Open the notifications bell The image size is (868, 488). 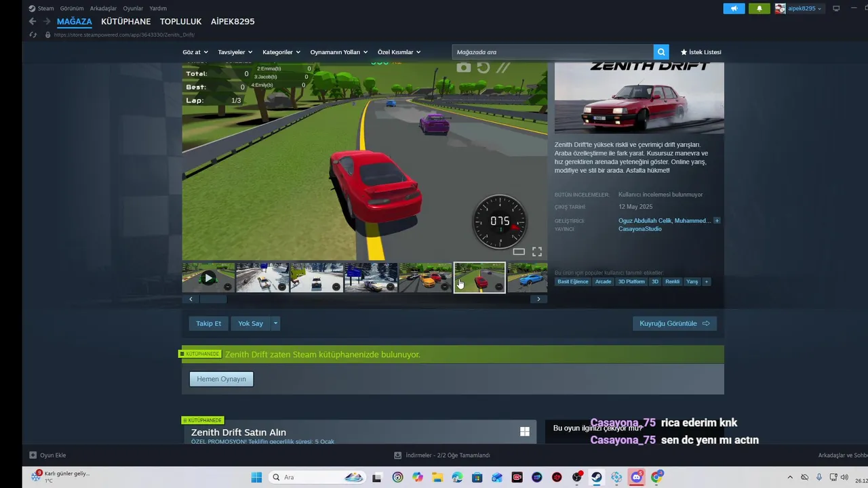(x=759, y=8)
